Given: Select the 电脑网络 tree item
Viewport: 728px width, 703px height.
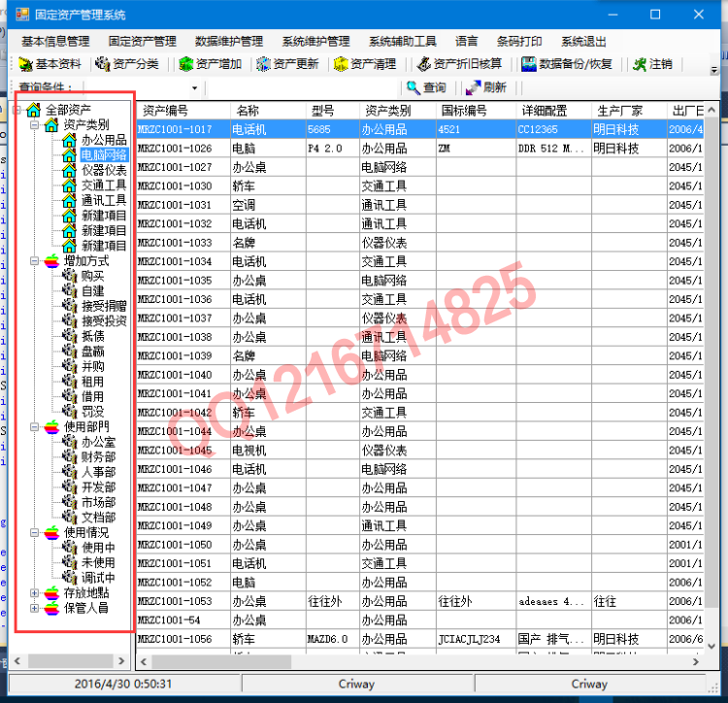Looking at the screenshot, I should pos(104,155).
